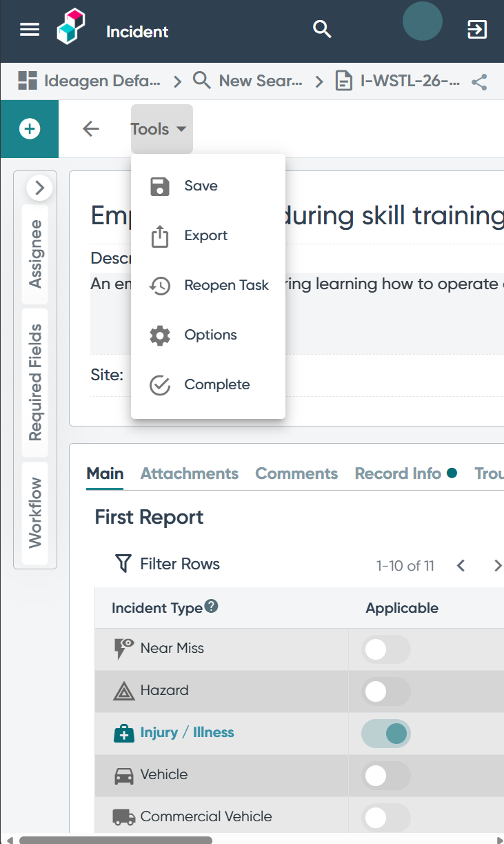The height and width of the screenshot is (844, 504).
Task: Toggle Commercial Vehicle applicable switch
Action: [386, 818]
